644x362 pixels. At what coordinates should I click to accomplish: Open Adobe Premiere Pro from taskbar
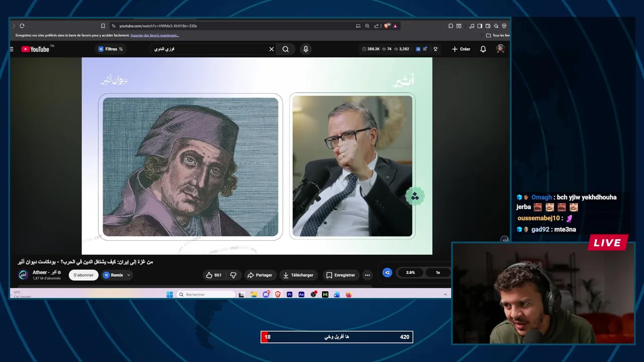point(289,295)
